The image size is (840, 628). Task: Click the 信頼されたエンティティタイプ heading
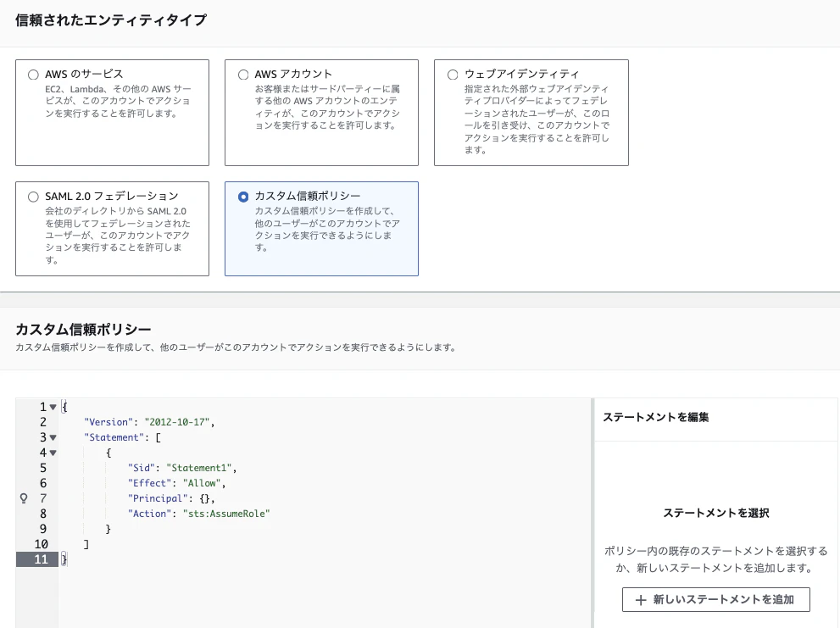point(111,20)
